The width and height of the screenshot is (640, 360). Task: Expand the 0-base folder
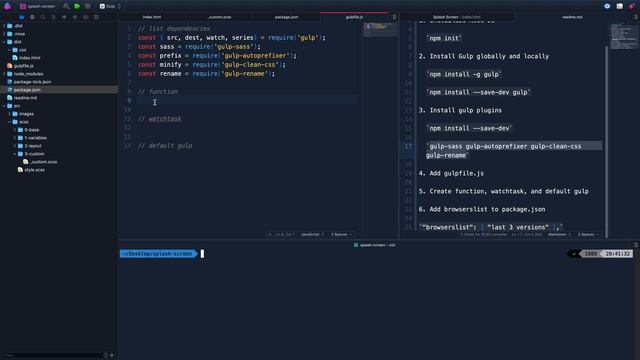pos(15,130)
